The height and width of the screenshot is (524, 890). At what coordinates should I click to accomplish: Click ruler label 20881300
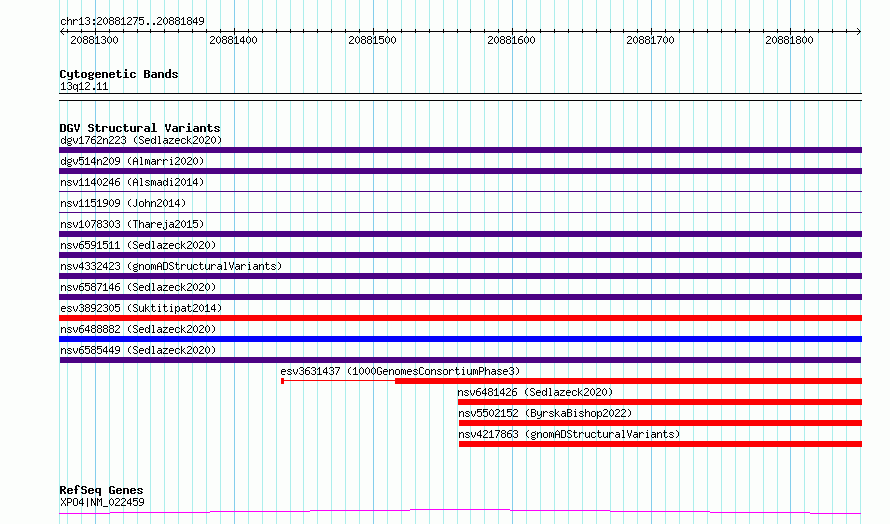94,40
